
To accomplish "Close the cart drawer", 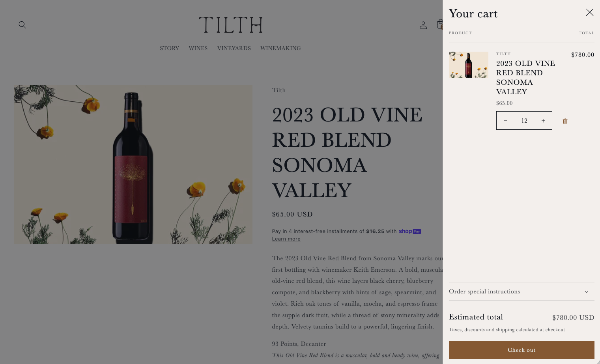I will click(589, 13).
